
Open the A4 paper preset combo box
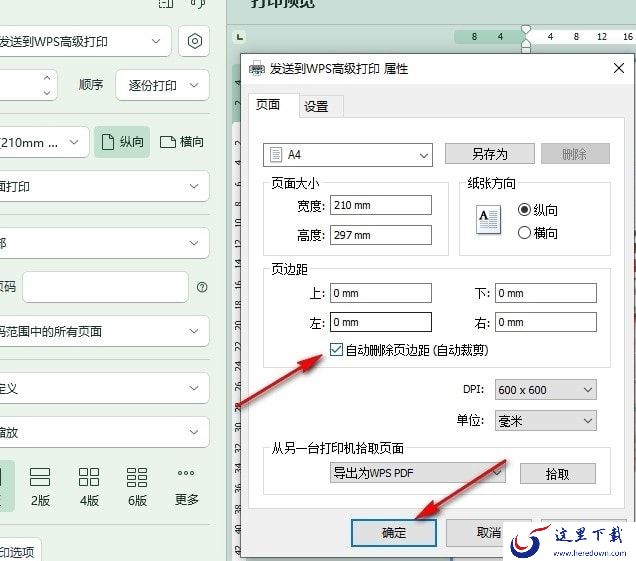pyautogui.click(x=348, y=155)
